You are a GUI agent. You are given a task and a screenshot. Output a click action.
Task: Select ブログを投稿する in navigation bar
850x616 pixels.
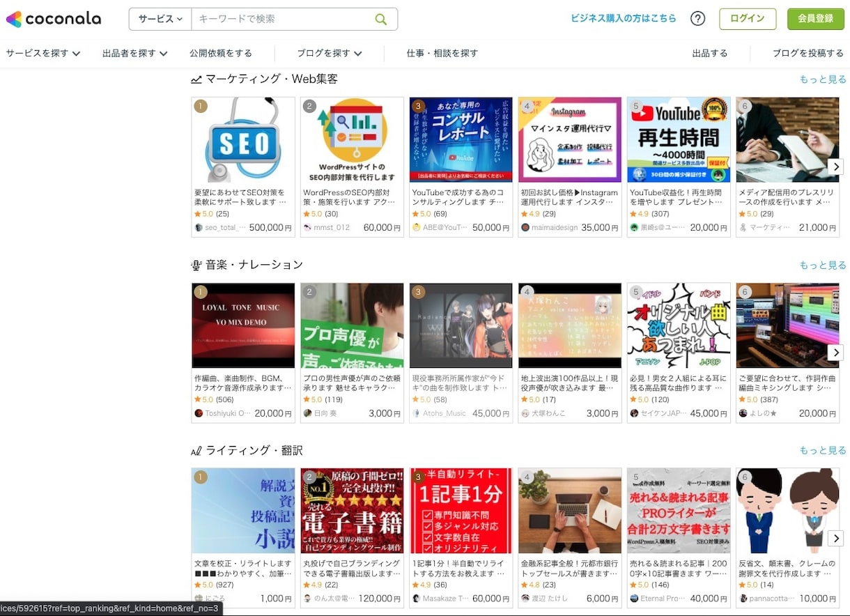pos(808,53)
